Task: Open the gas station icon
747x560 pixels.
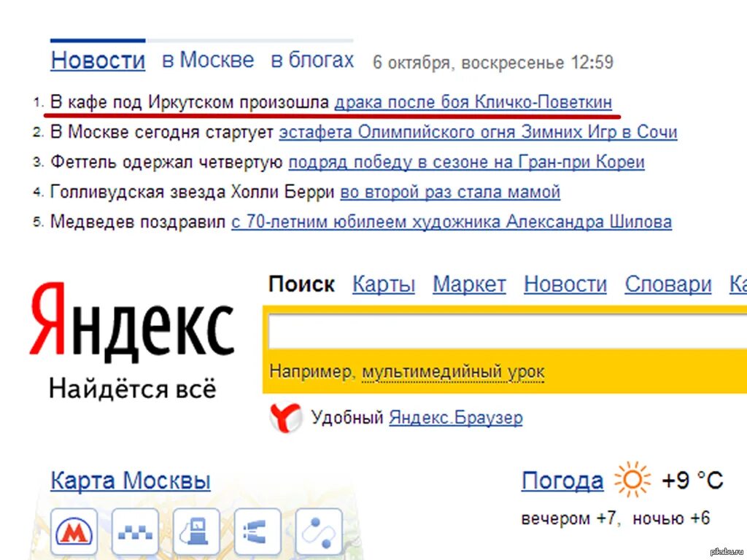Action: [197, 532]
